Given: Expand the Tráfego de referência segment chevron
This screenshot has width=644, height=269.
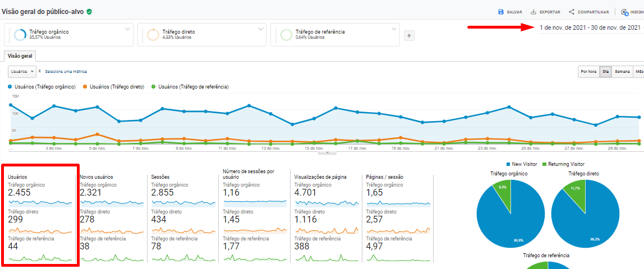Looking at the screenshot, I should pyautogui.click(x=394, y=29).
